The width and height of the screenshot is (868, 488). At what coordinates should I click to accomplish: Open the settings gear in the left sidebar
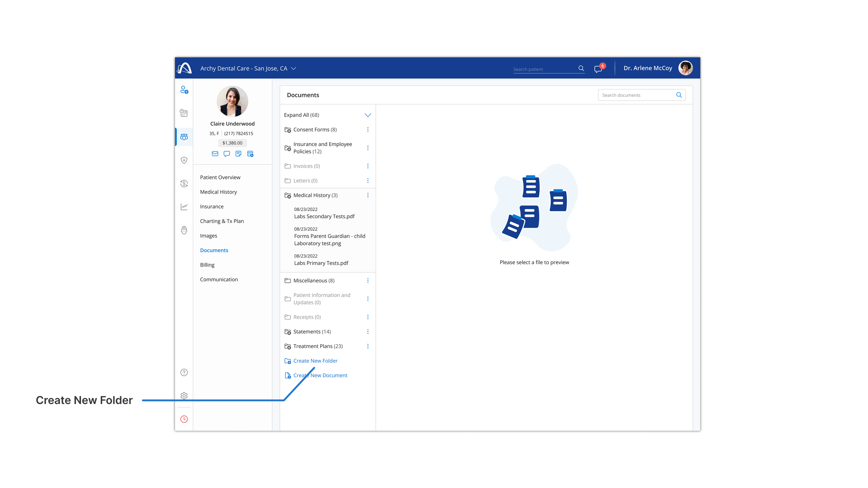point(184,396)
